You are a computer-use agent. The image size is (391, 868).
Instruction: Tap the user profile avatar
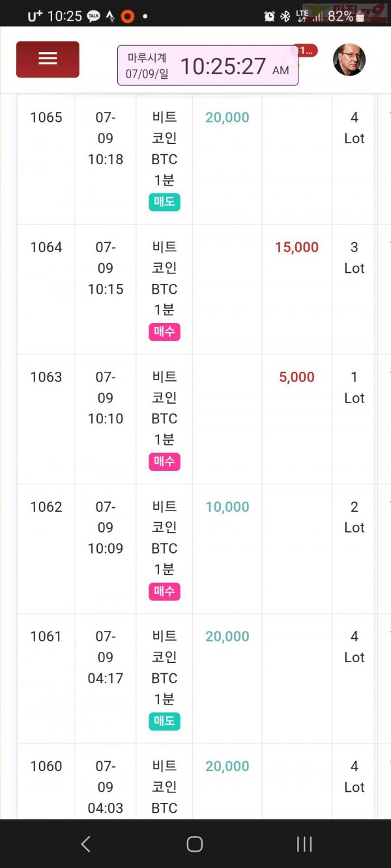click(x=349, y=60)
